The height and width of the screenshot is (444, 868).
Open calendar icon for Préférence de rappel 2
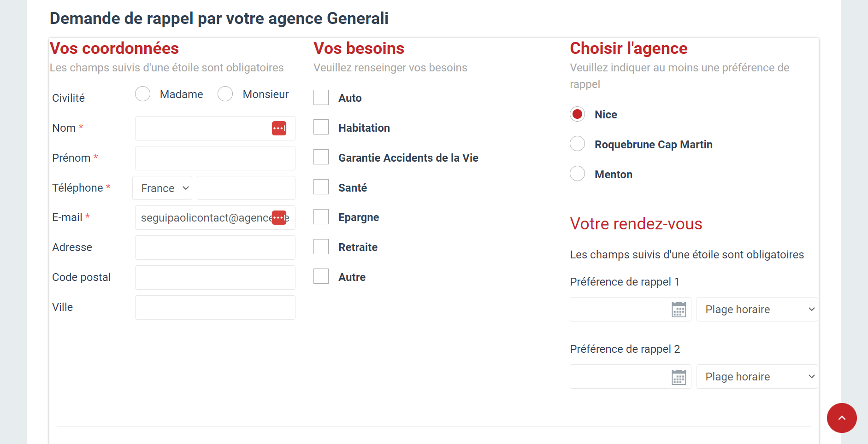pyautogui.click(x=679, y=377)
